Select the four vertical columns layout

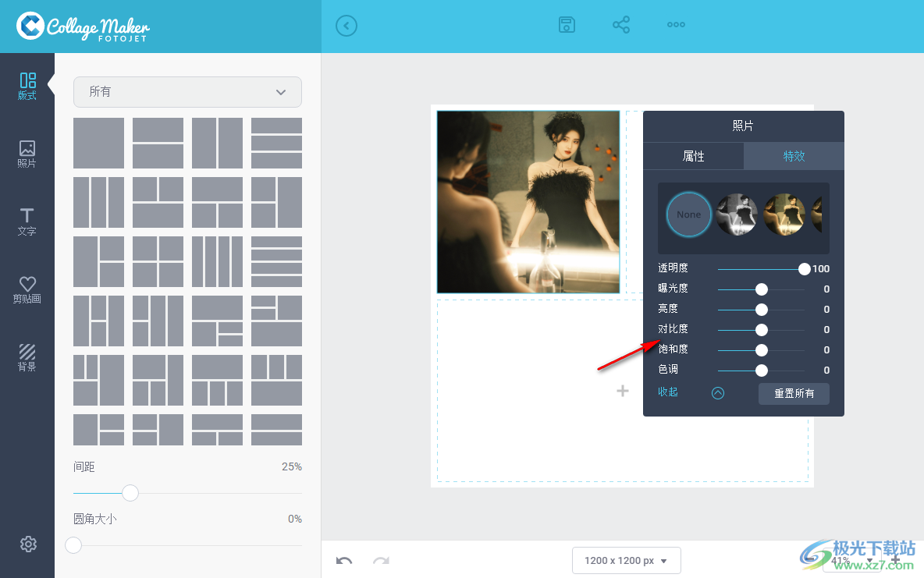(218, 261)
